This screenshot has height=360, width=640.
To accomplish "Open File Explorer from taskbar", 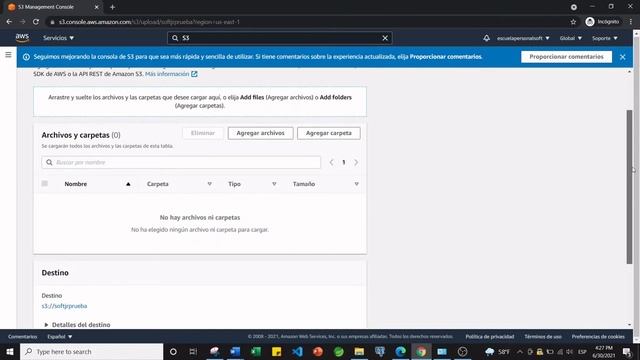I will pyautogui.click(x=359, y=351).
